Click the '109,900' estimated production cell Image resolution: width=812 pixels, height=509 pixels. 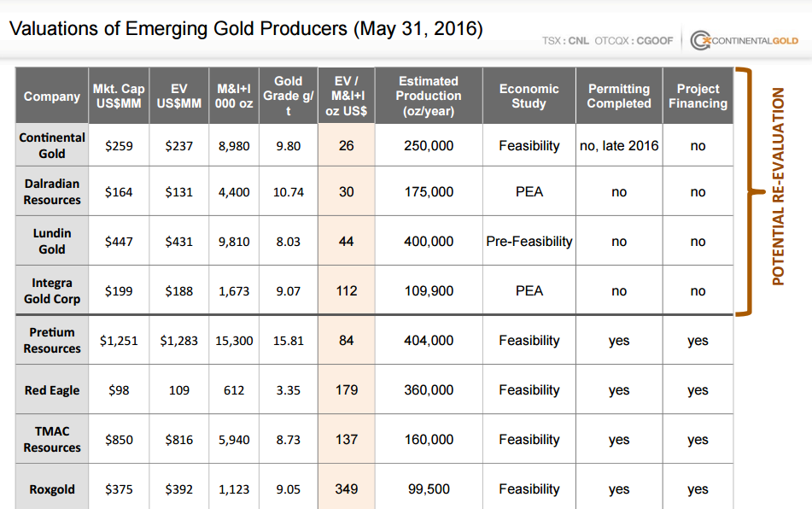coord(429,291)
